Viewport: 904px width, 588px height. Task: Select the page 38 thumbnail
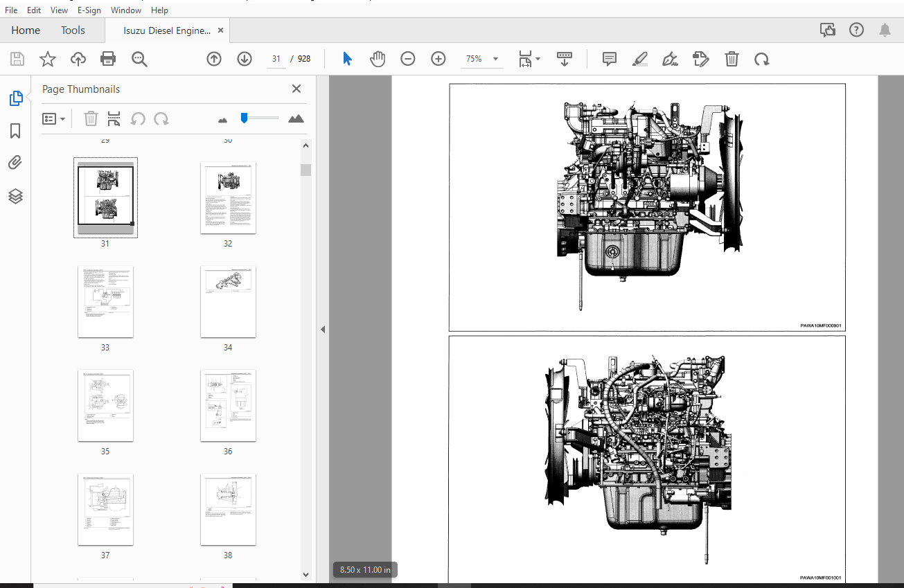point(228,509)
